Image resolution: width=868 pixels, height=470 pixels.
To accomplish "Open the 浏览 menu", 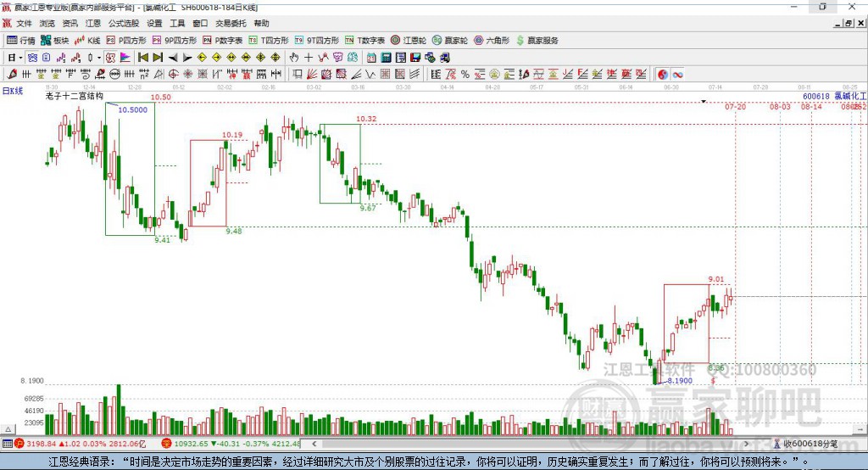I will coord(47,23).
